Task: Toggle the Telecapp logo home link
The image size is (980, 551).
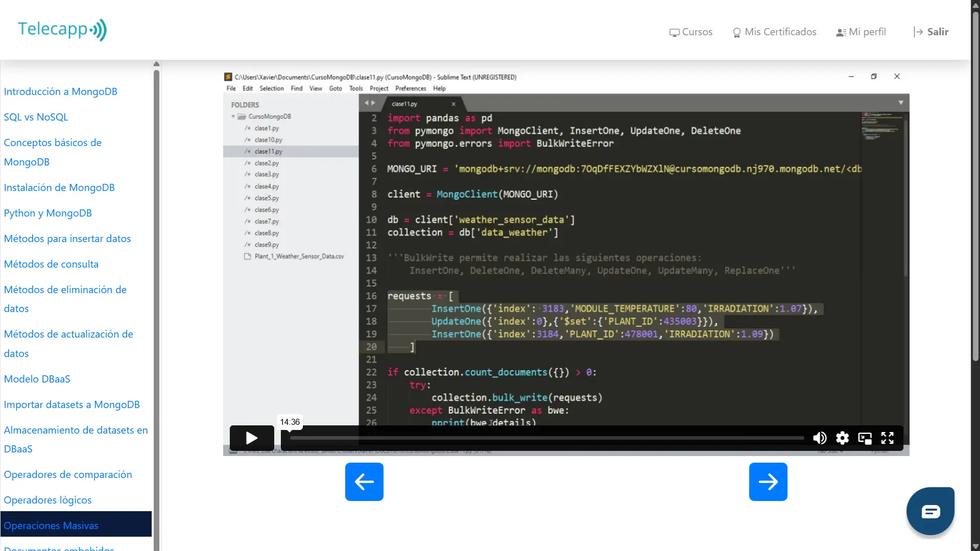Action: (61, 29)
